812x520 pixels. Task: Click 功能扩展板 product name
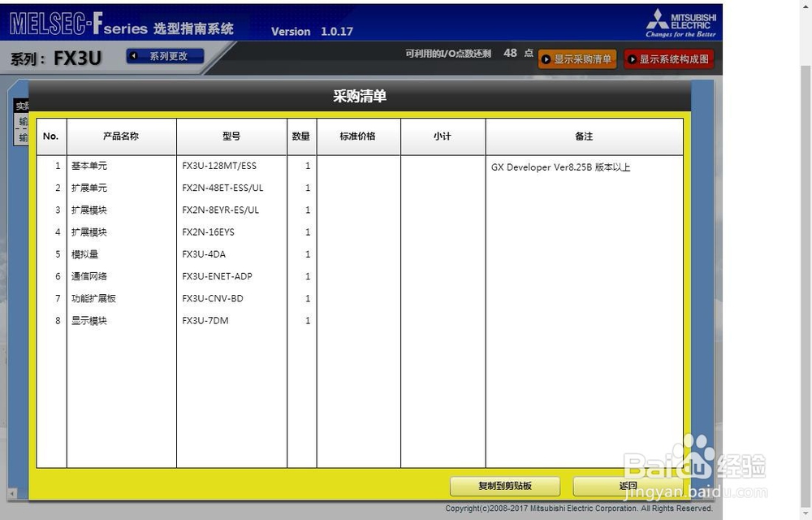click(93, 298)
